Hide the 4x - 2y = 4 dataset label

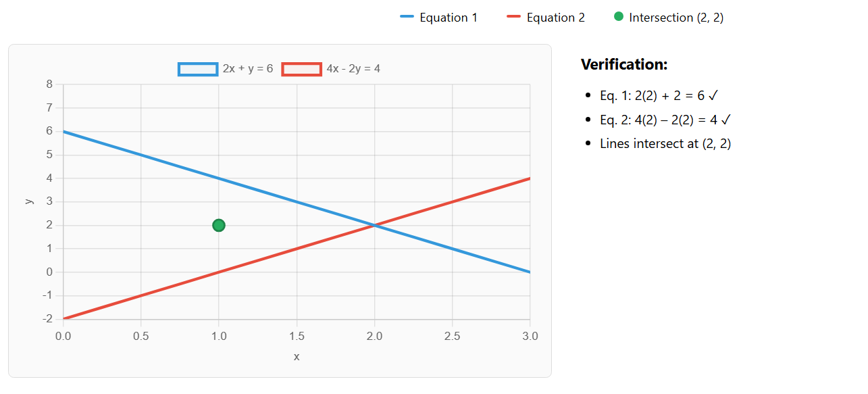pos(353,69)
